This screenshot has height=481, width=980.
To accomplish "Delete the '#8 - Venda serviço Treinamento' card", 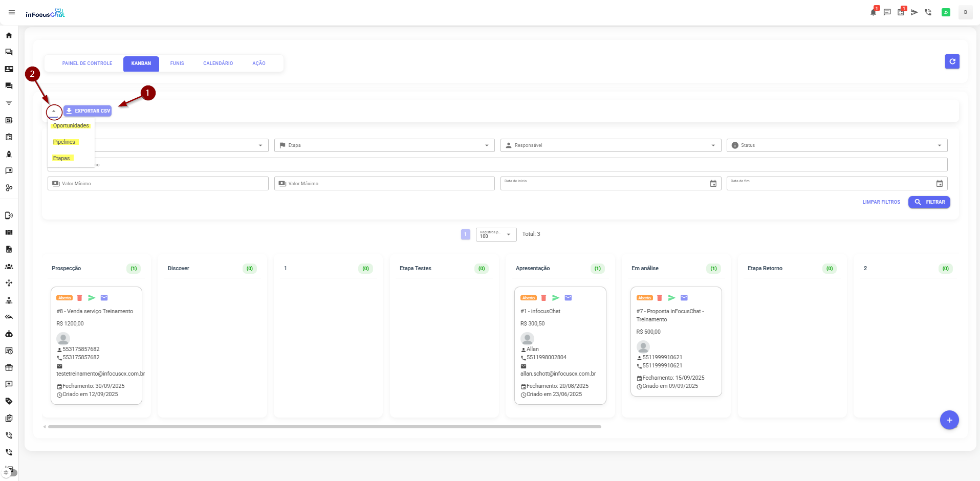I will coord(79,298).
